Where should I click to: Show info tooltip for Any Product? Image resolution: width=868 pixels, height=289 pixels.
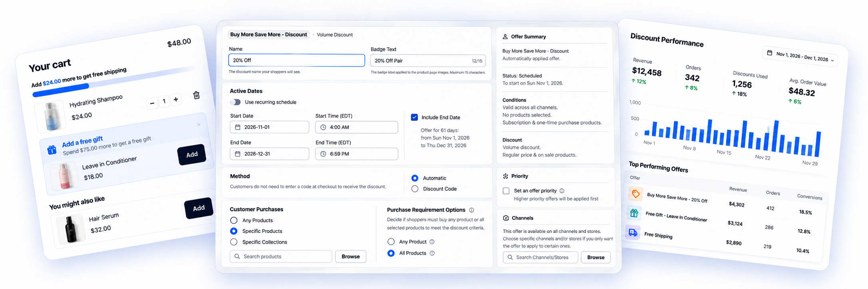432,241
